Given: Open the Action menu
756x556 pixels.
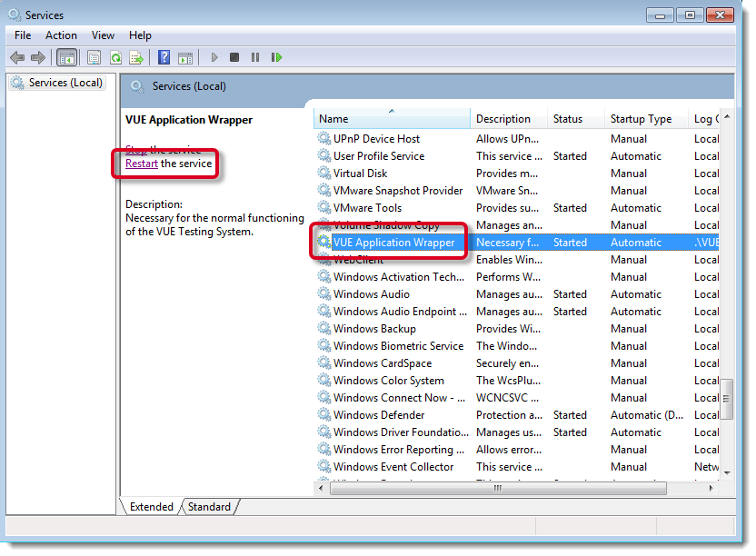Looking at the screenshot, I should [x=61, y=35].
